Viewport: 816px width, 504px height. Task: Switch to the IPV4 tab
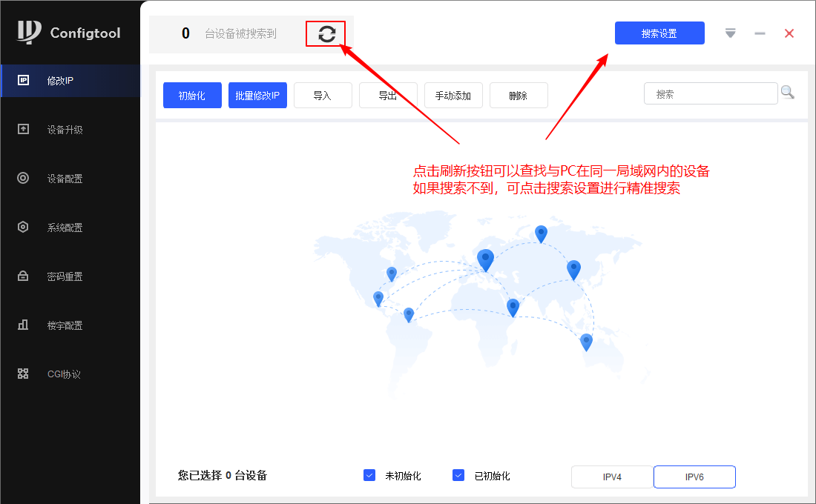coord(612,477)
